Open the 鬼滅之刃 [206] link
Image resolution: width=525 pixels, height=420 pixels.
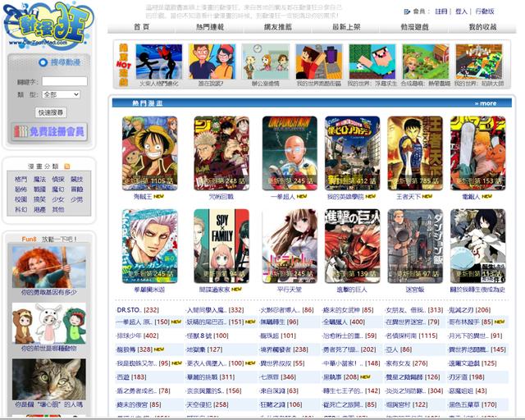pos(470,310)
